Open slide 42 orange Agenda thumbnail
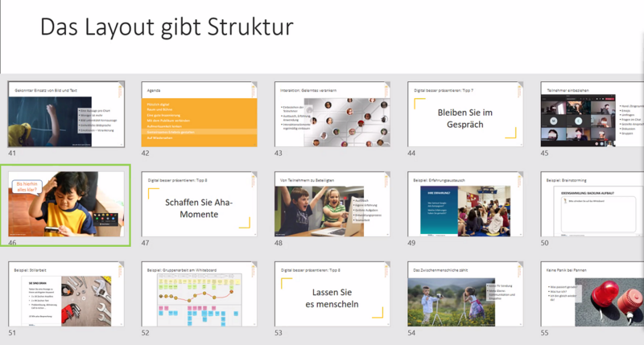 pos(199,114)
